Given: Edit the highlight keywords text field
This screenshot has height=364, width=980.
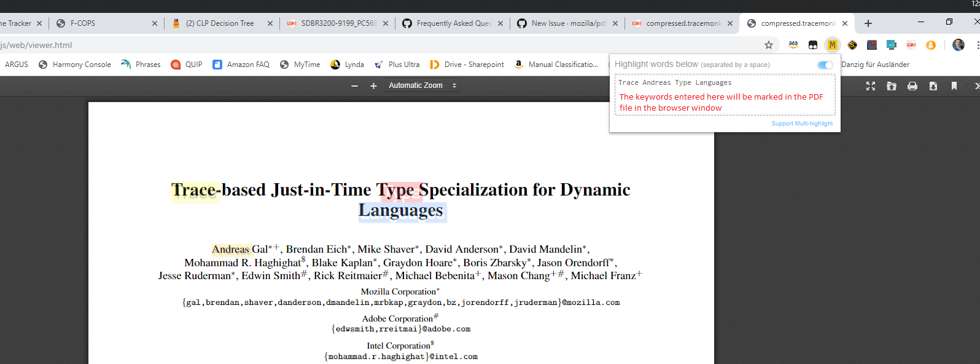Looking at the screenshot, I should 725,95.
